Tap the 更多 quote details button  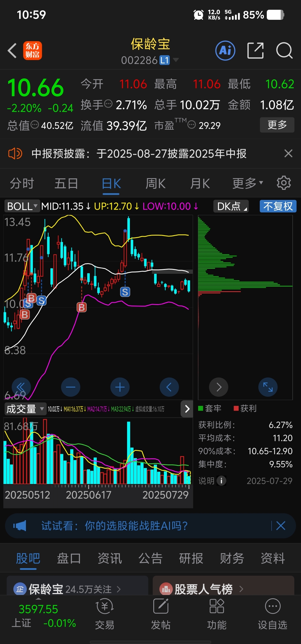(x=277, y=125)
